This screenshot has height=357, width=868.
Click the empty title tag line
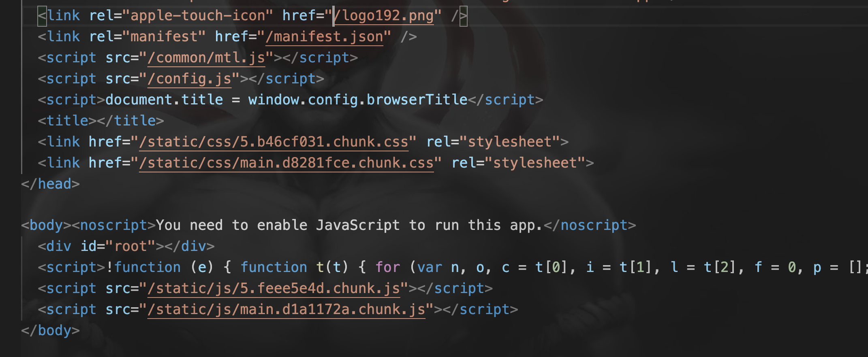[x=101, y=121]
